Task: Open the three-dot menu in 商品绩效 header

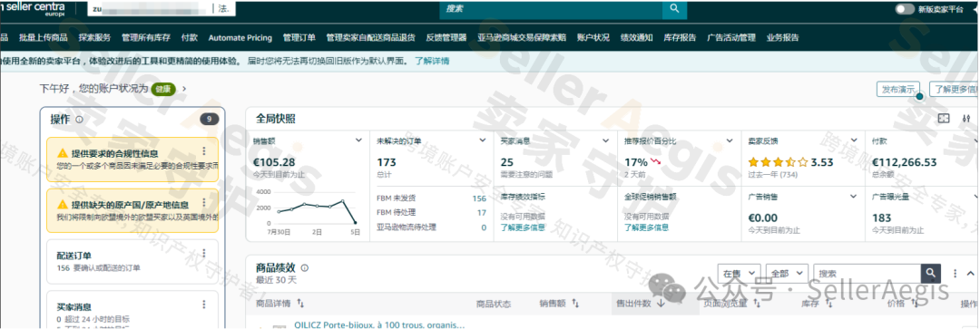Action: pyautogui.click(x=955, y=274)
